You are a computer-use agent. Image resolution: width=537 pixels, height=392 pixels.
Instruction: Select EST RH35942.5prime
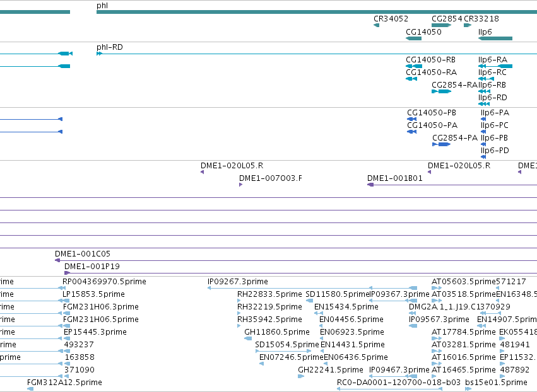pos(269,320)
